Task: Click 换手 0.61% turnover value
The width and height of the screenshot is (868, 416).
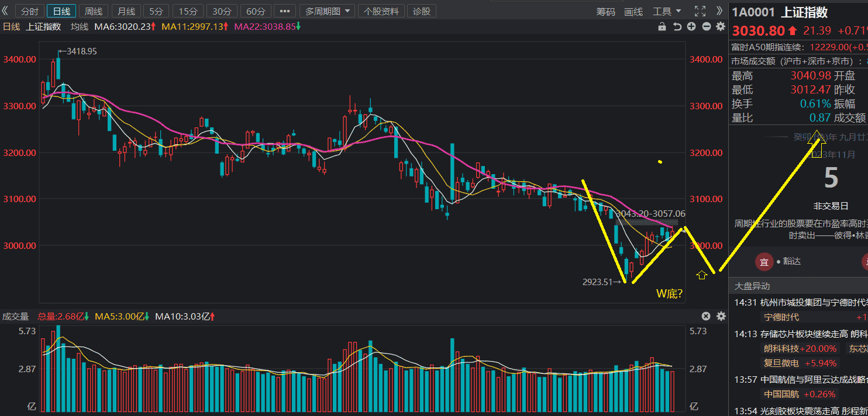Action: pyautogui.click(x=815, y=103)
